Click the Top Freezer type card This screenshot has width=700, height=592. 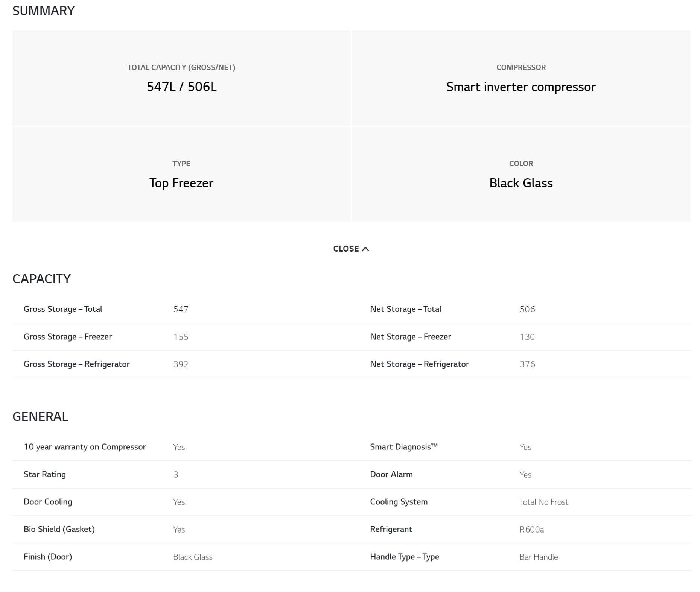pos(181,175)
